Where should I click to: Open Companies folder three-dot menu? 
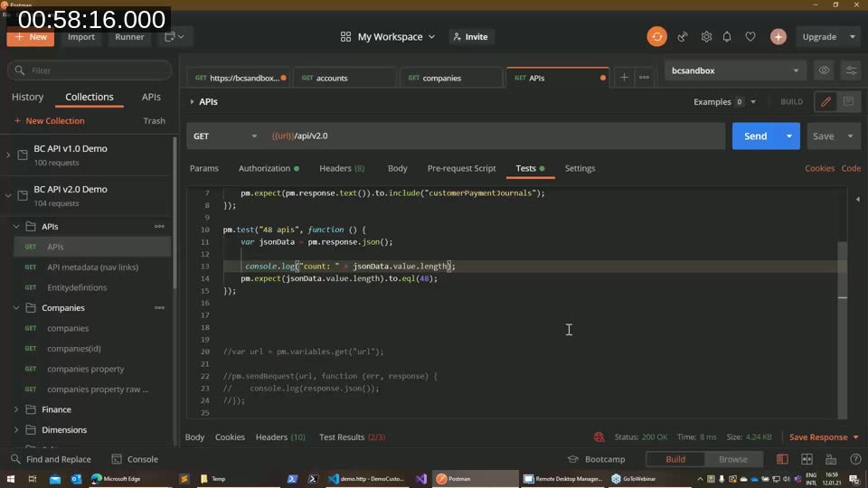pyautogui.click(x=159, y=307)
